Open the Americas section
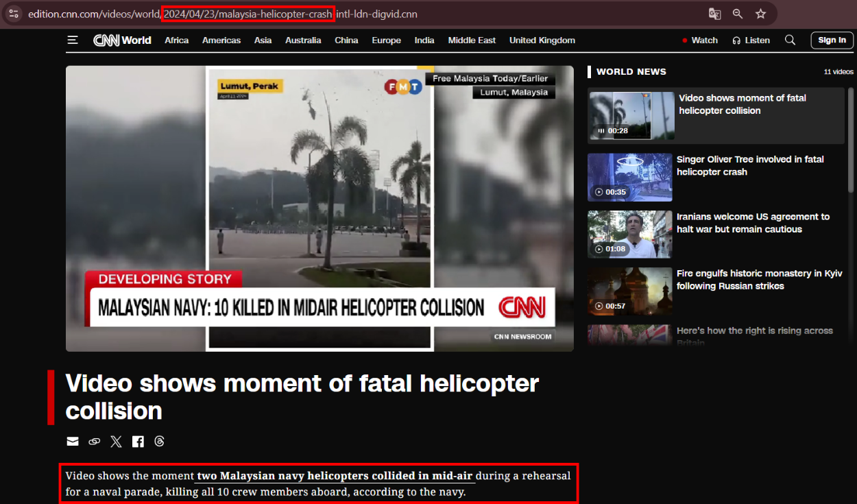The image size is (857, 504). [x=221, y=40]
